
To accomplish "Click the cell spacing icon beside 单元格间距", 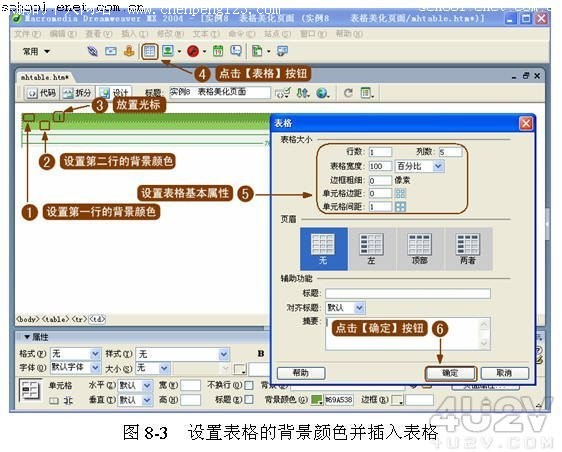I will (400, 206).
